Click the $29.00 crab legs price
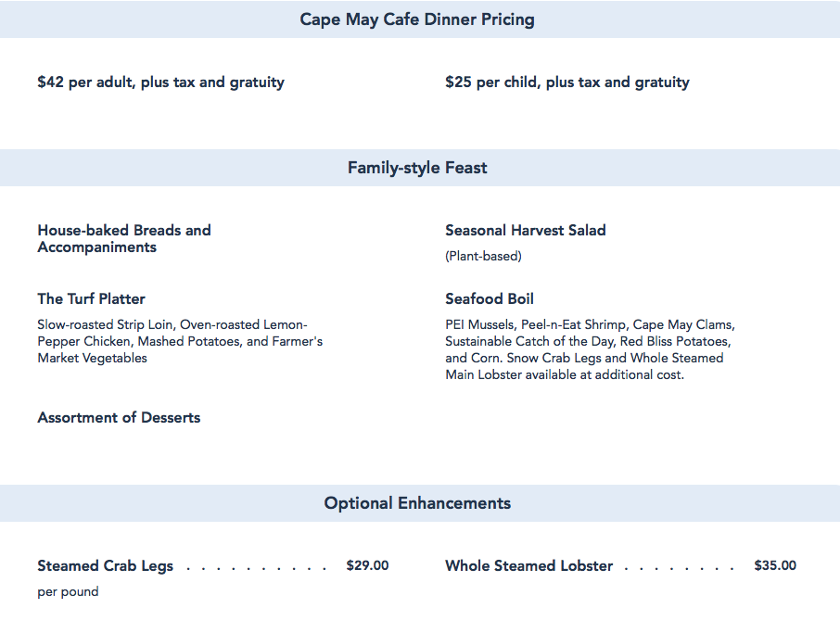The height and width of the screenshot is (633, 840). click(x=367, y=565)
